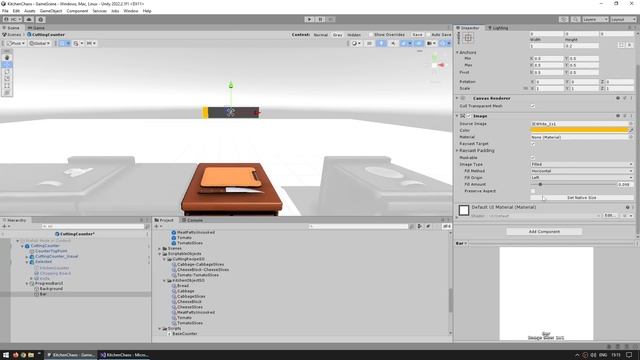Open the Fill Method dropdown
Image resolution: width=640 pixels, height=360 pixels.
pyautogui.click(x=582, y=171)
